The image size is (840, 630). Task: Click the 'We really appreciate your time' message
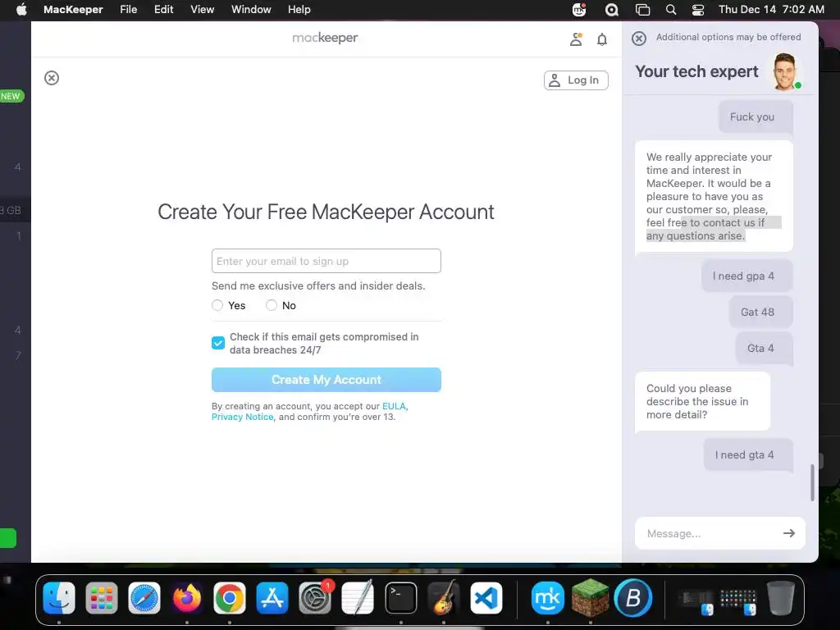(x=714, y=197)
